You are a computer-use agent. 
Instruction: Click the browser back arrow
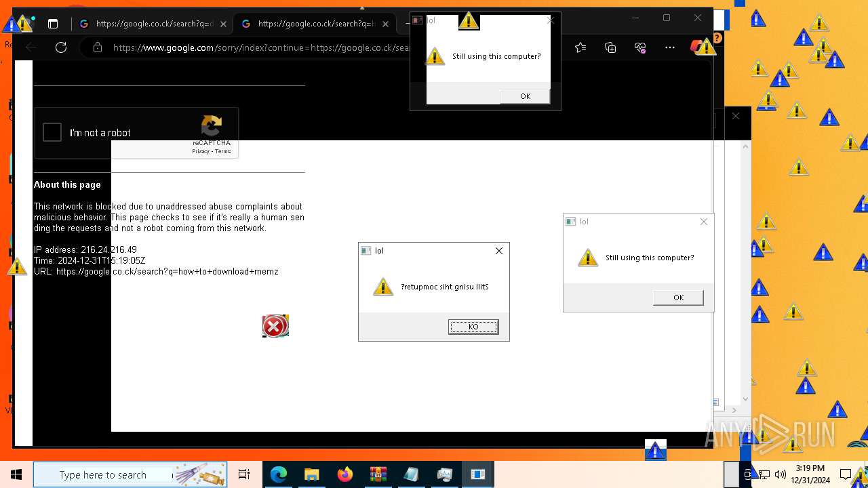[31, 47]
